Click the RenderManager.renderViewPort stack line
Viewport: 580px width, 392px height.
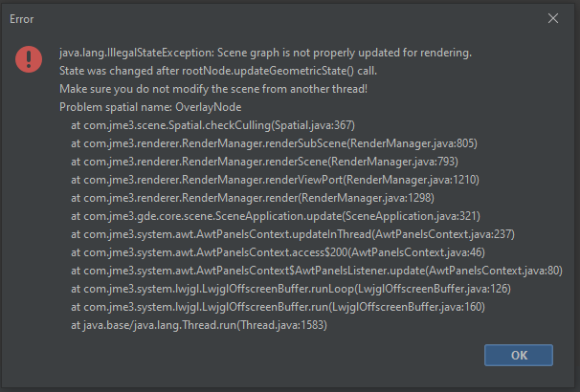(x=275, y=180)
